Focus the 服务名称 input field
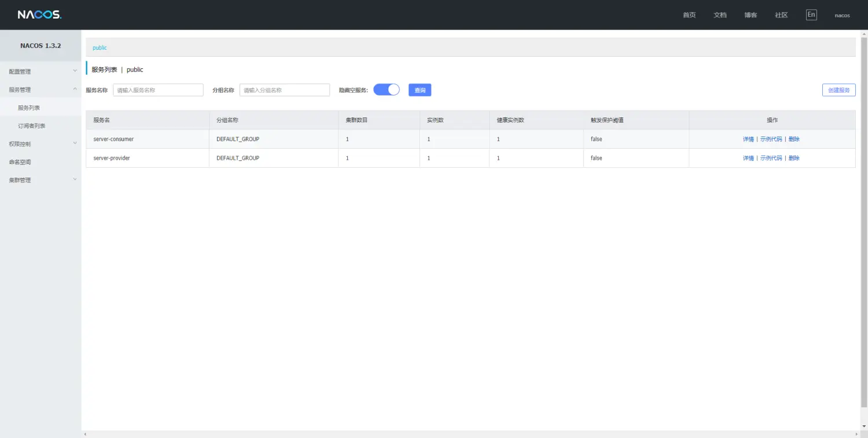The width and height of the screenshot is (868, 438). pyautogui.click(x=158, y=90)
